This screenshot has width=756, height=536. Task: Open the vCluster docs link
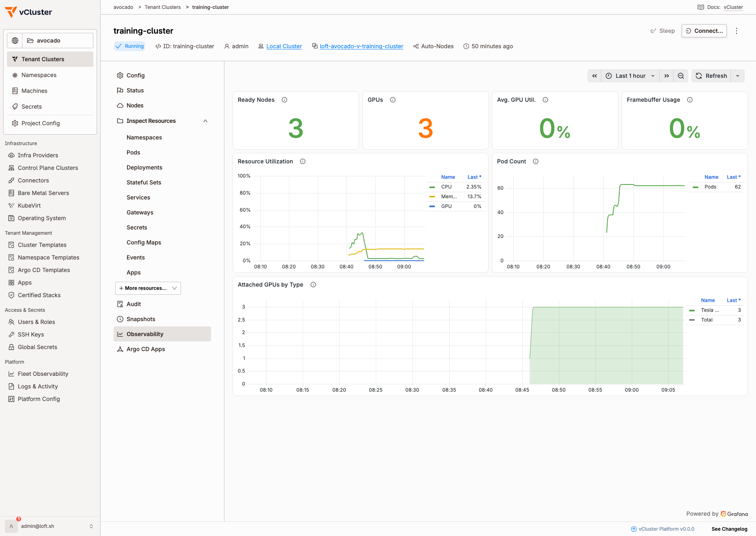pos(733,7)
